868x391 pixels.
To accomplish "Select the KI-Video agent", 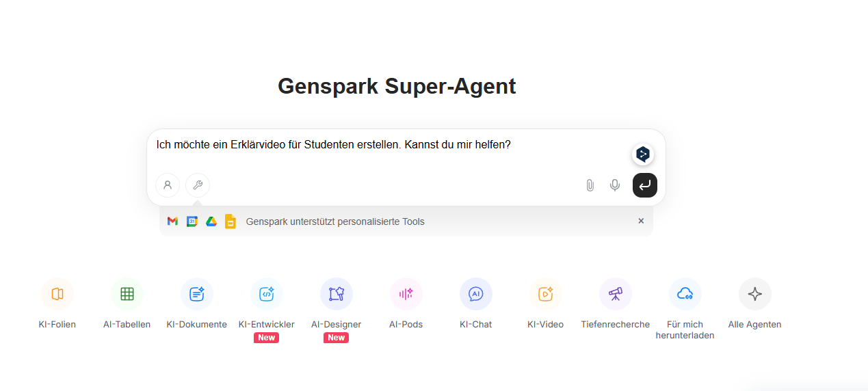I will tap(546, 294).
